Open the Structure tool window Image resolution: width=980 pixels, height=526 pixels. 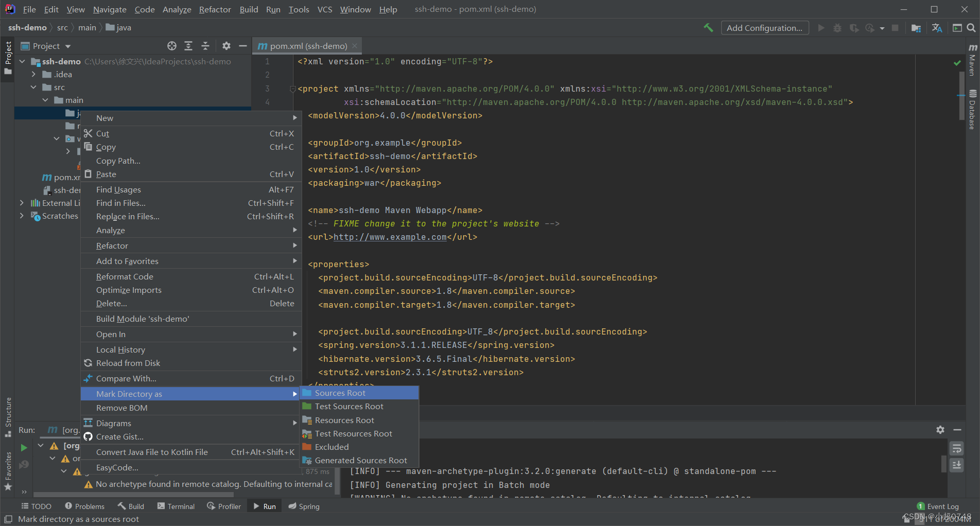(x=8, y=417)
